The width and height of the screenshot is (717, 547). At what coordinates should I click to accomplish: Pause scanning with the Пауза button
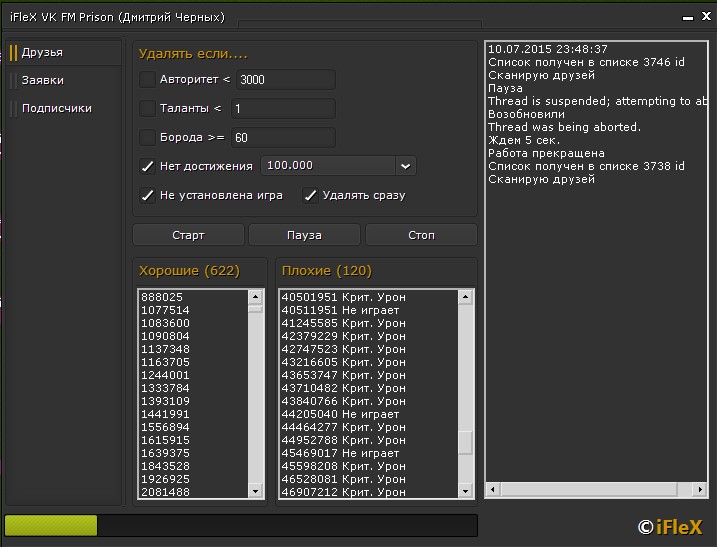pyautogui.click(x=305, y=235)
